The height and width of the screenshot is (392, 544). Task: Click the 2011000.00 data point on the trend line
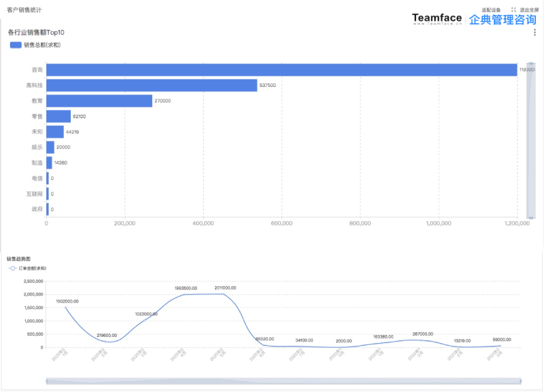[224, 294]
